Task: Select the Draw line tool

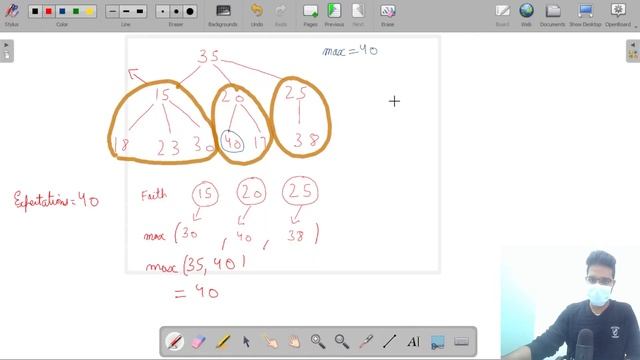Action: pos(389,342)
